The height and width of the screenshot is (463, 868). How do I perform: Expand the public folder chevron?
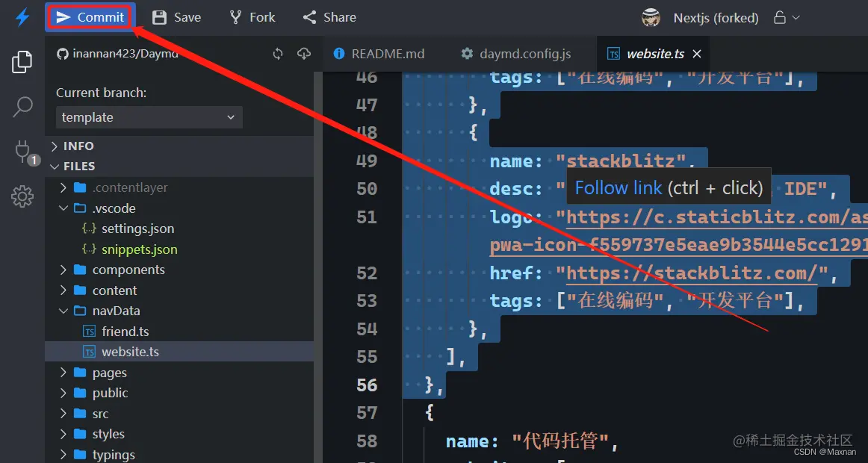63,393
